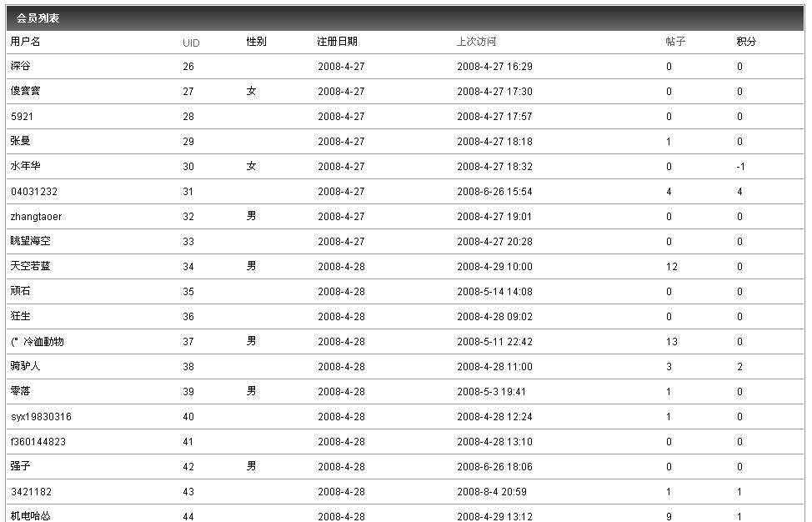Screen dimensions: 812x522
Task: Open profile of user 傻寶寶
Action: pos(25,92)
